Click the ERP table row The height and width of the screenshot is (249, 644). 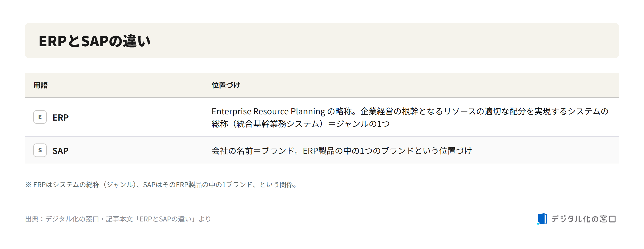(x=322, y=117)
